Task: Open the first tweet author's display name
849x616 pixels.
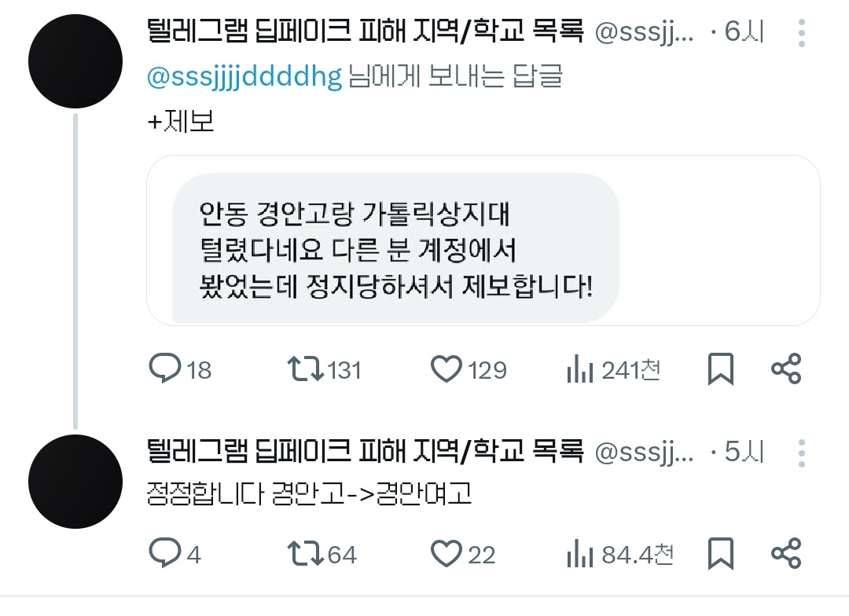Action: click(x=365, y=33)
